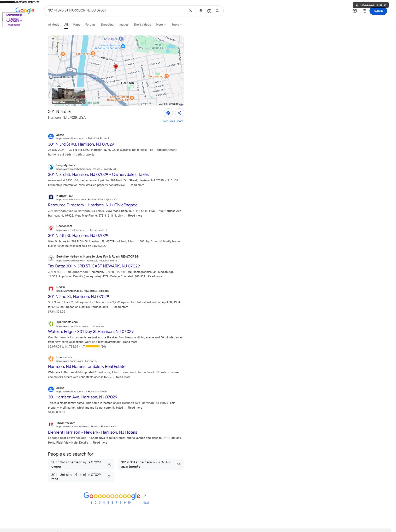
Task: Click in the Google search input field
Action: [x=116, y=11]
